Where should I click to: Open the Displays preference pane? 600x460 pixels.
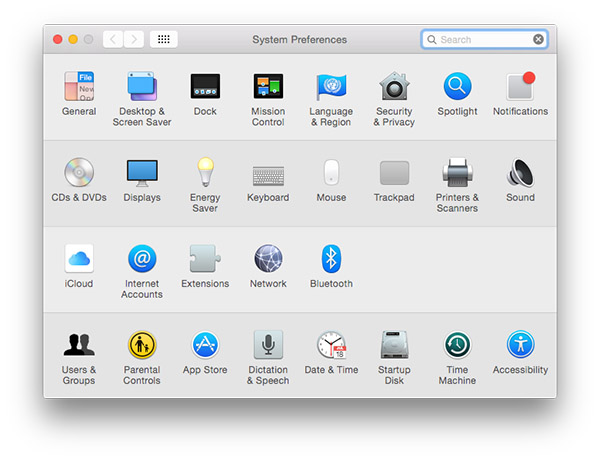142,174
